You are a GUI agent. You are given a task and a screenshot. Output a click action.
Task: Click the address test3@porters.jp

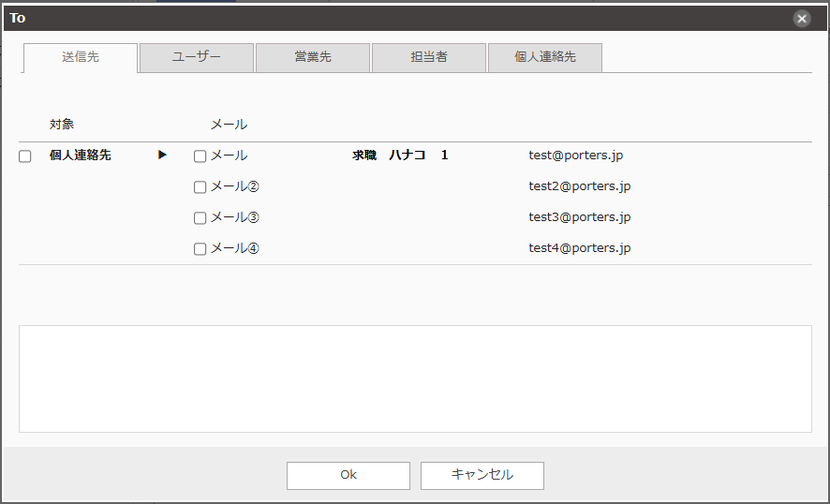(x=580, y=217)
